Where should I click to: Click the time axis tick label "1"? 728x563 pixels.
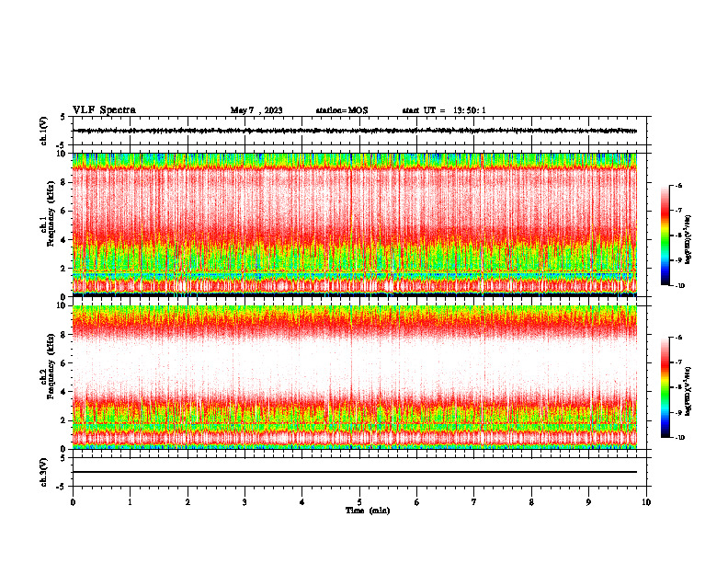click(130, 502)
